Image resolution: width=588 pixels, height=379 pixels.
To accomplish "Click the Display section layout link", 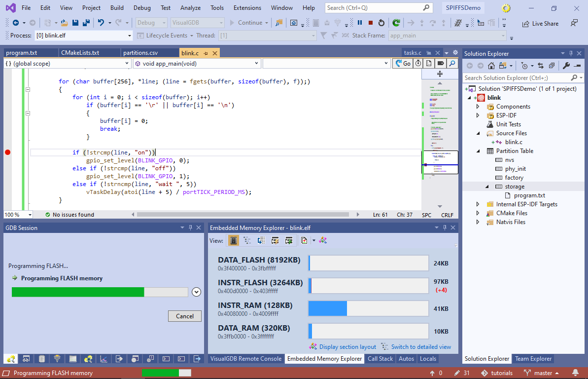I will tap(347, 347).
